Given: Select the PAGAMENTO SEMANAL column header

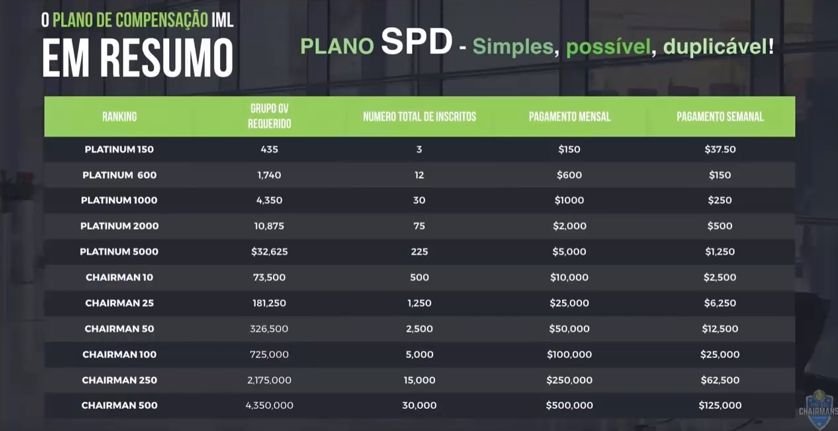Looking at the screenshot, I should (720, 117).
